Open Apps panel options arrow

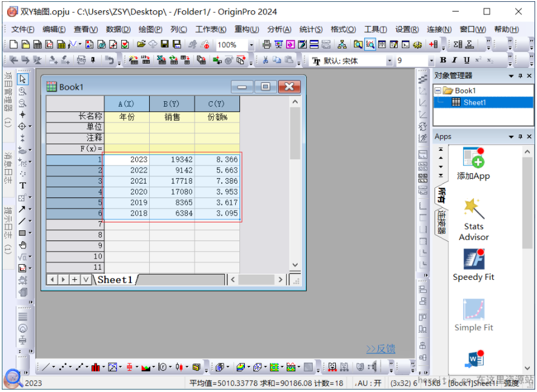(512, 137)
